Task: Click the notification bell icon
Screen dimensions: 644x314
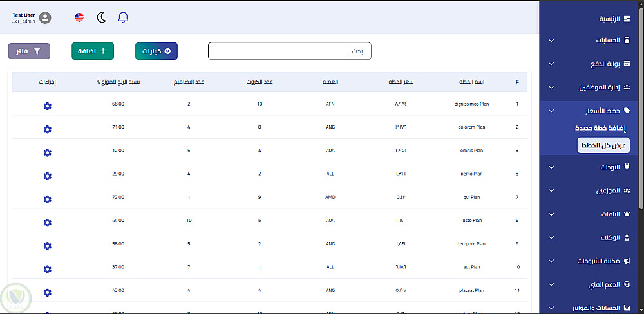Action: pyautogui.click(x=124, y=17)
